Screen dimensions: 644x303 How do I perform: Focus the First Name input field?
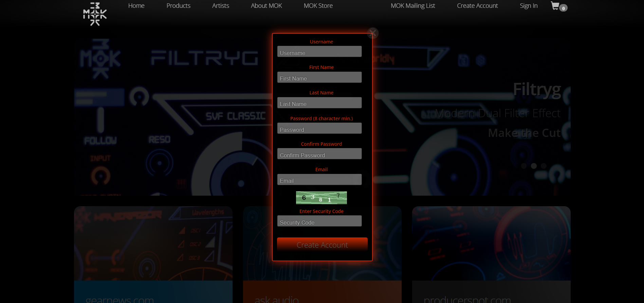319,77
